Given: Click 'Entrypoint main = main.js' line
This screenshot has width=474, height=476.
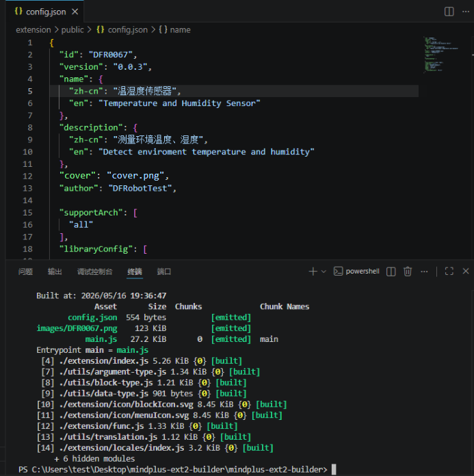Looking at the screenshot, I should pyautogui.click(x=92, y=350).
